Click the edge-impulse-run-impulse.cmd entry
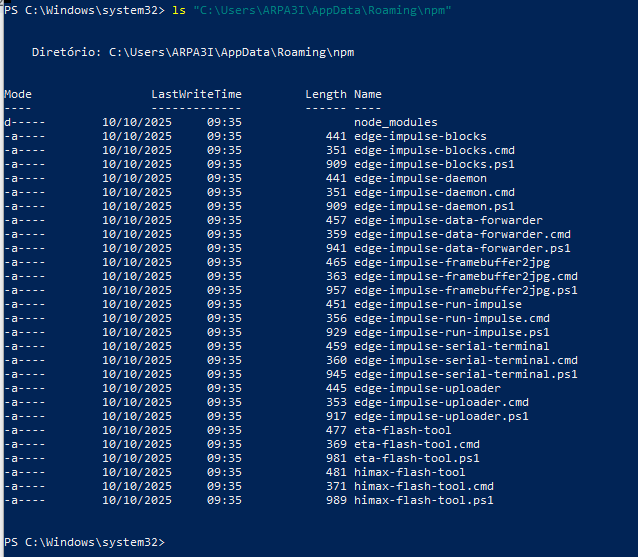 point(452,318)
